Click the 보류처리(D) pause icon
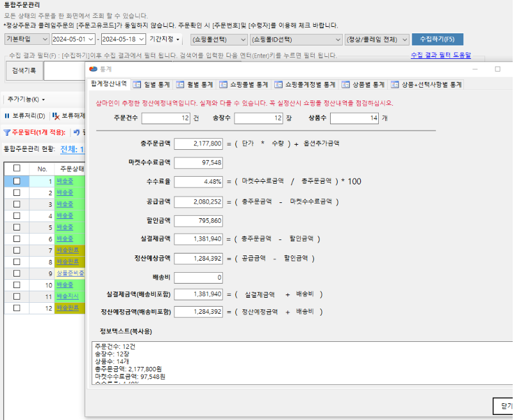 point(7,117)
